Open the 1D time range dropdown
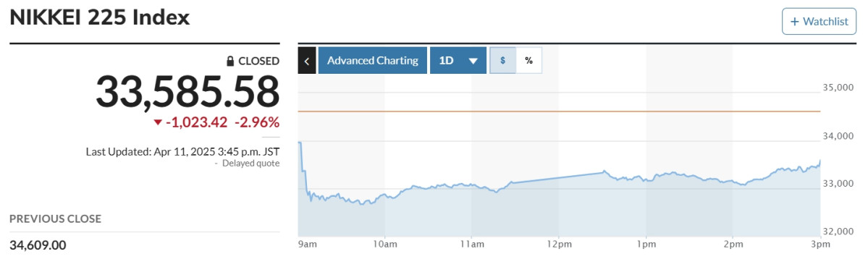Image resolution: width=868 pixels, height=267 pixels. [x=458, y=60]
